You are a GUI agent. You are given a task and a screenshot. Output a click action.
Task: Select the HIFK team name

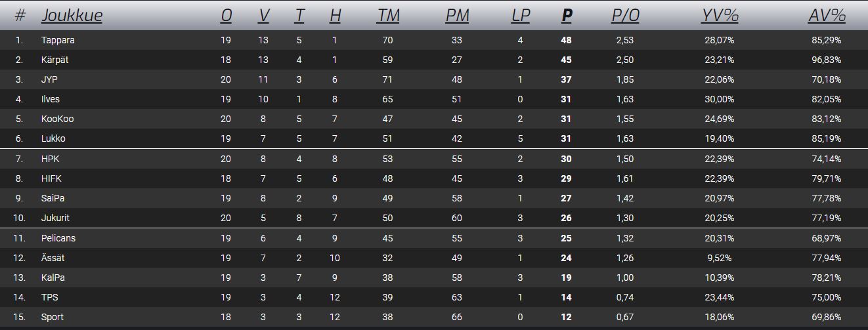coord(51,178)
